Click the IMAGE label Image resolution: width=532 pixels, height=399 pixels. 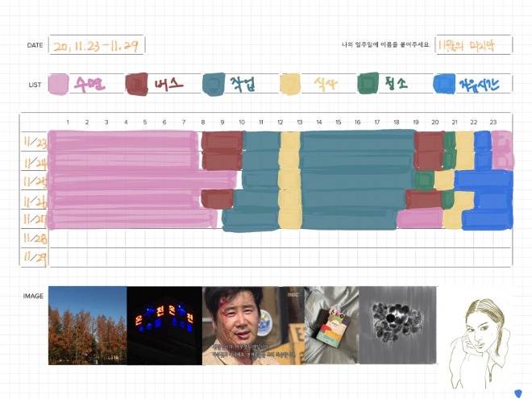coord(33,296)
